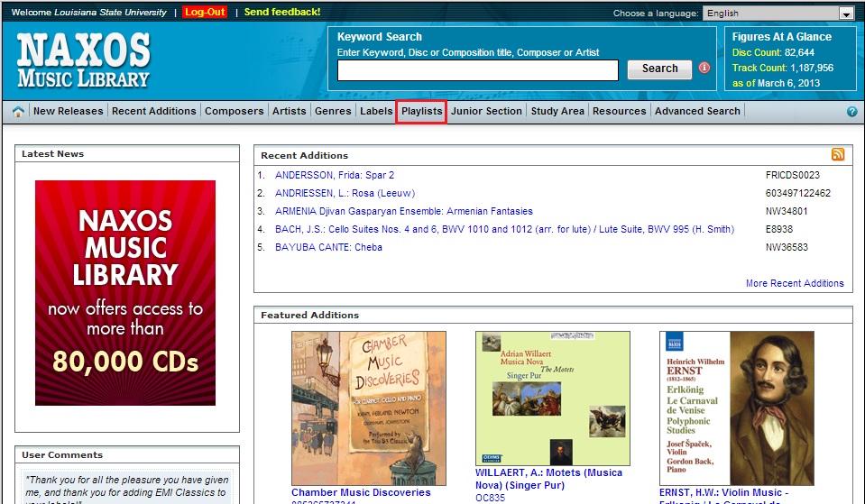Viewport: 865px width, 504px height.
Task: Click Disc Count 82,644 text
Action: point(773,53)
